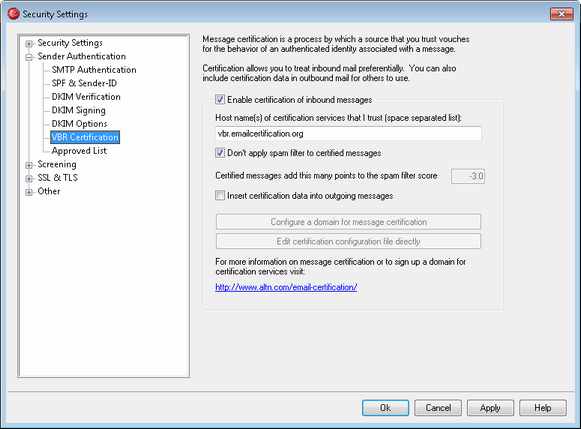This screenshot has height=429, width=581.
Task: Select DKIM Verification in the tree
Action: (86, 97)
